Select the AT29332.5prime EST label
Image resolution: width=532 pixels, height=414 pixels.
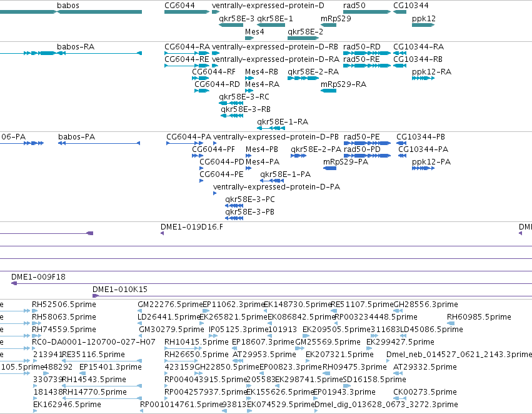[x=425, y=367]
